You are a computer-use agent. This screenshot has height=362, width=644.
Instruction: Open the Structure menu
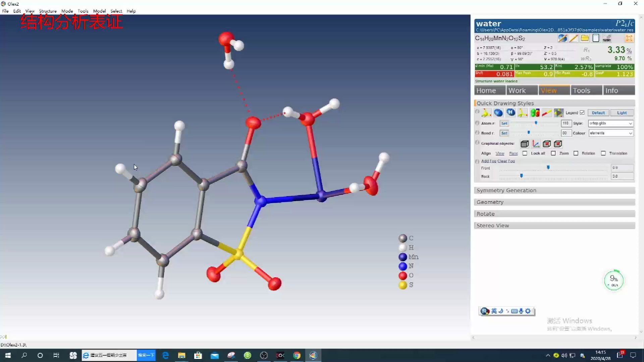48,11
